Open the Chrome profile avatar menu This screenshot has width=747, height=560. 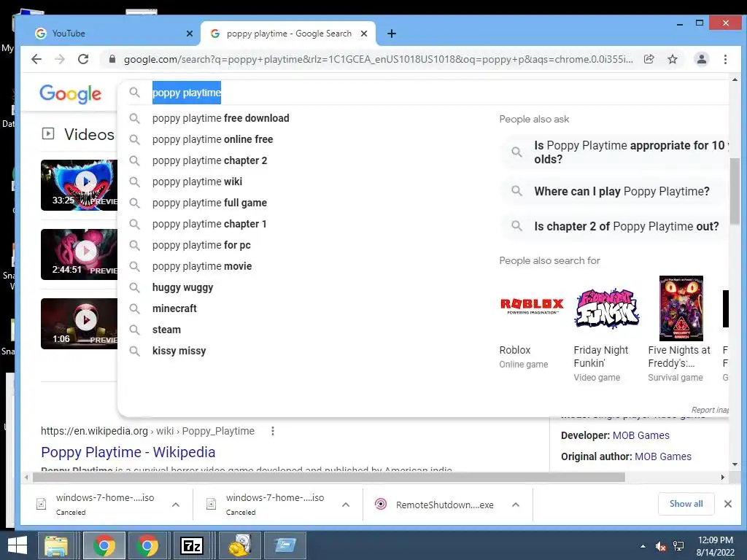(x=701, y=59)
